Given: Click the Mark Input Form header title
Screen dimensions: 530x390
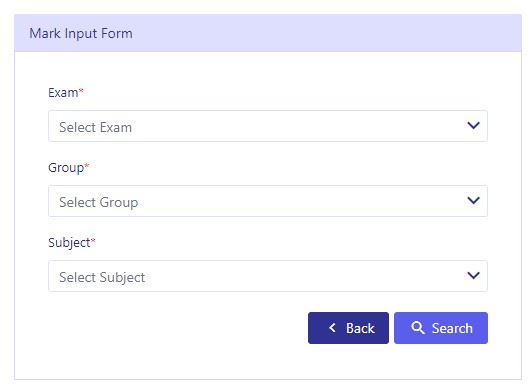Looking at the screenshot, I should 81,33.
